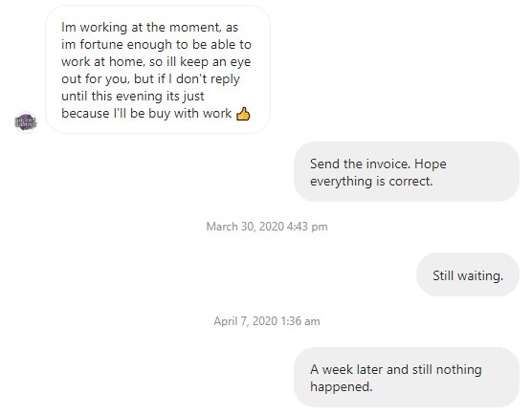Select the "Send the invoice" message bubble

407,172
